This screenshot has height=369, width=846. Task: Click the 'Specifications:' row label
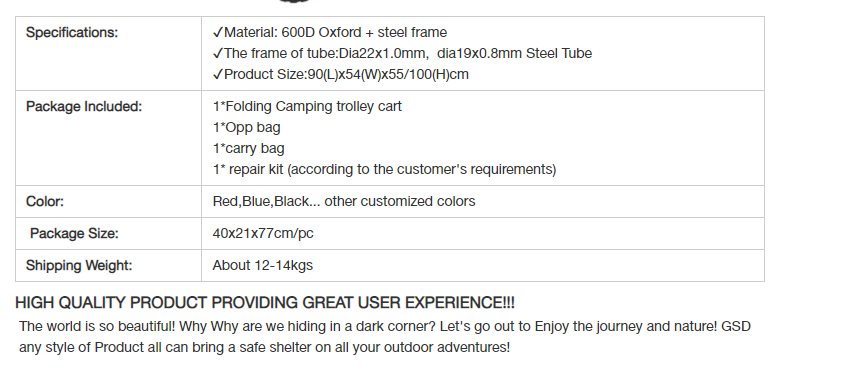(x=72, y=33)
